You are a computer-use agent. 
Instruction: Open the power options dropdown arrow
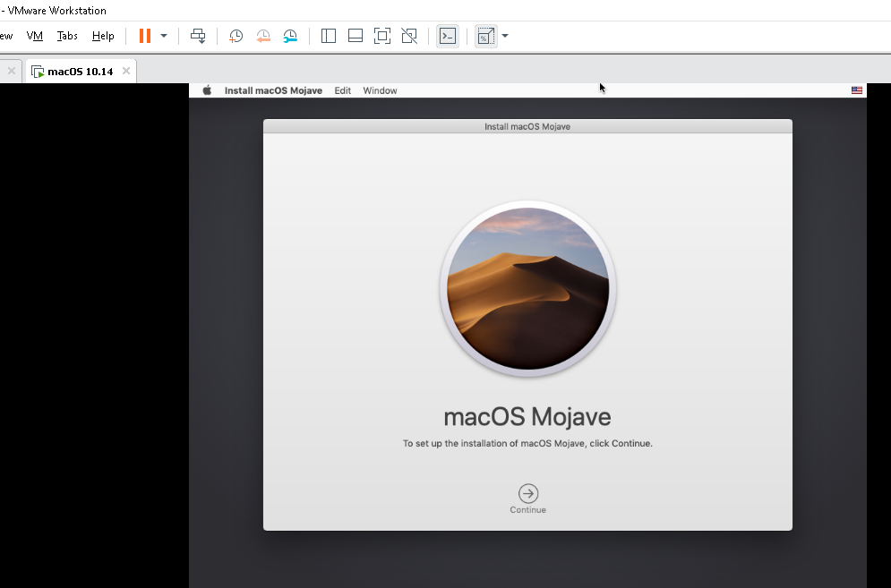tap(164, 36)
